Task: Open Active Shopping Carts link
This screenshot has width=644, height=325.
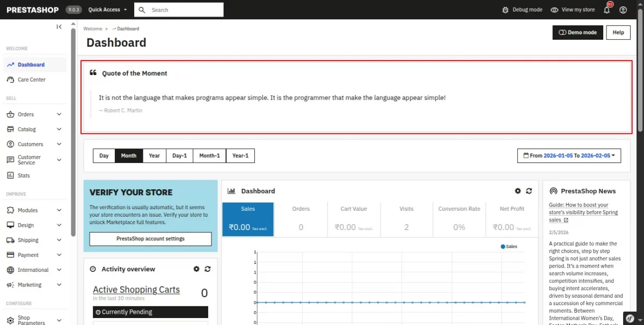Action: pos(136,290)
